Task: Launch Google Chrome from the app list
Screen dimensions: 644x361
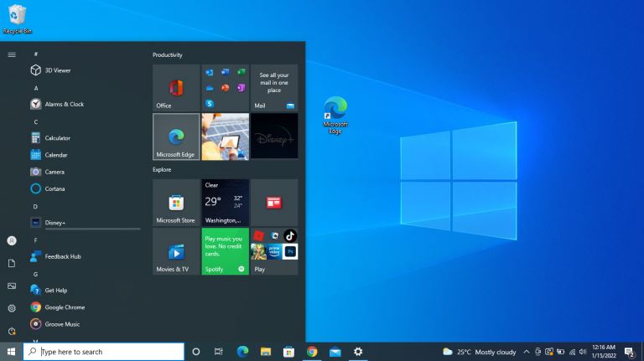Action: [84, 307]
